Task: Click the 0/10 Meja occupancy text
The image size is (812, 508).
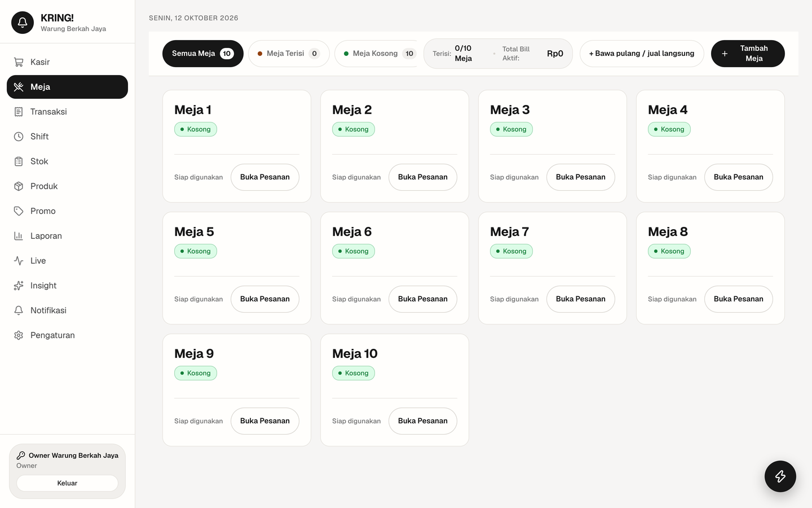Action: click(x=464, y=54)
